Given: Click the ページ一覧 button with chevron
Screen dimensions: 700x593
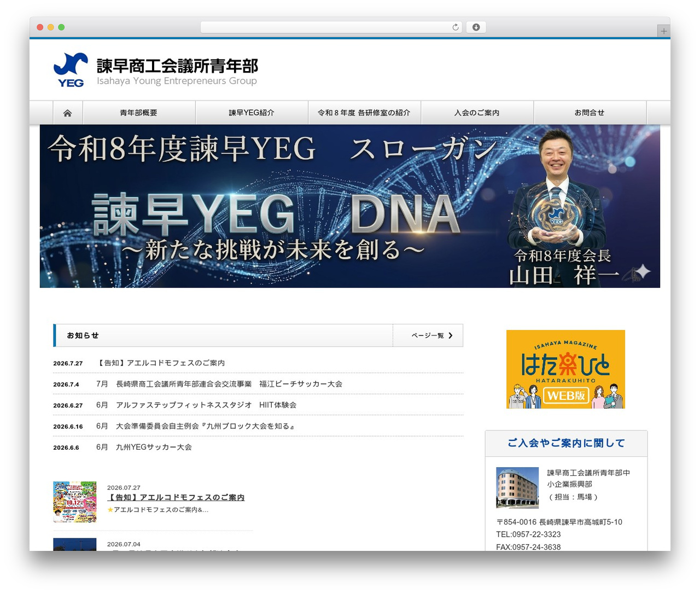Looking at the screenshot, I should point(428,335).
